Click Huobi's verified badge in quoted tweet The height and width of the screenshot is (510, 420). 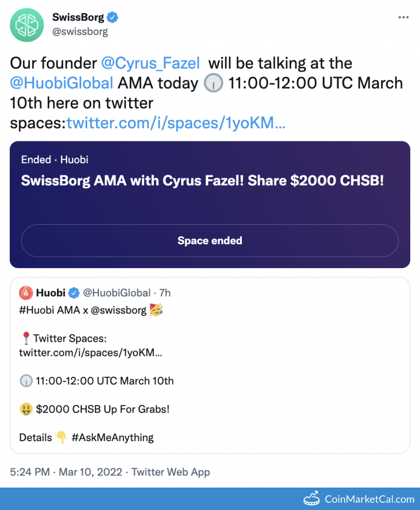pyautogui.click(x=74, y=293)
